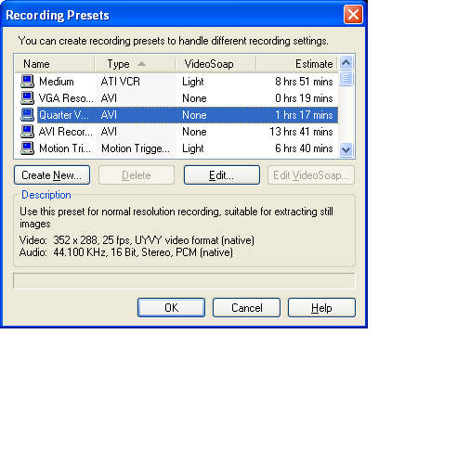Select the AVI Recor... preset name

(x=66, y=132)
